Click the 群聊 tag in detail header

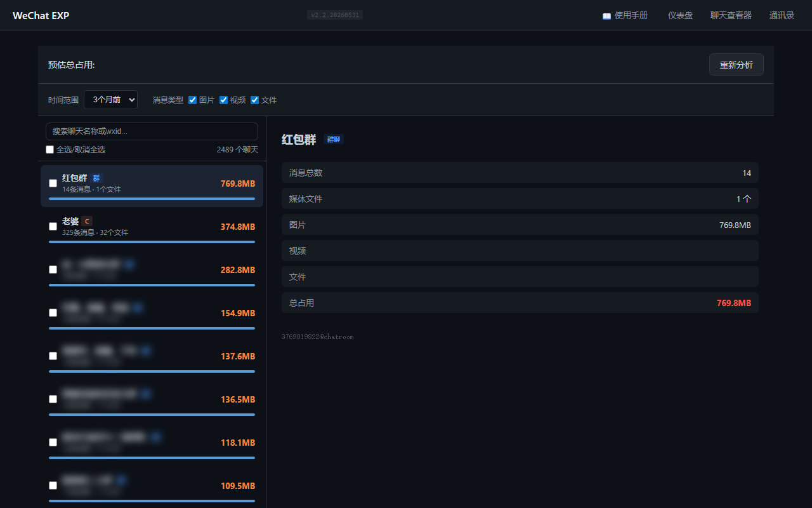[334, 140]
